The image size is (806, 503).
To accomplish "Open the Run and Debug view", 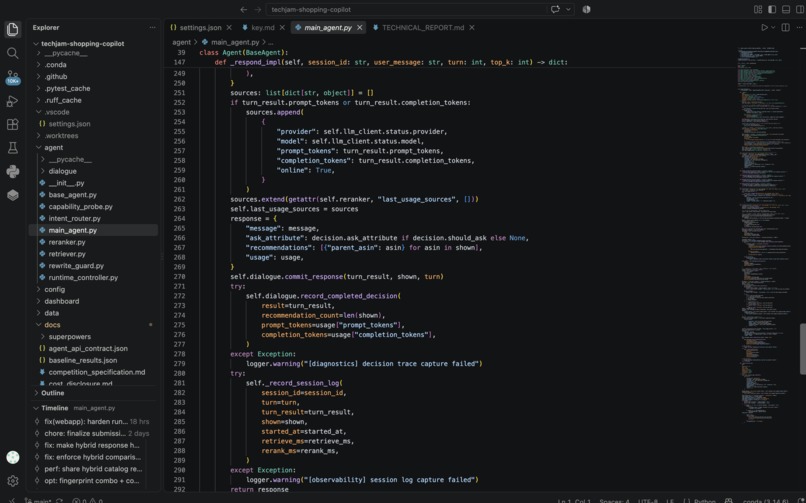I will tap(13, 101).
